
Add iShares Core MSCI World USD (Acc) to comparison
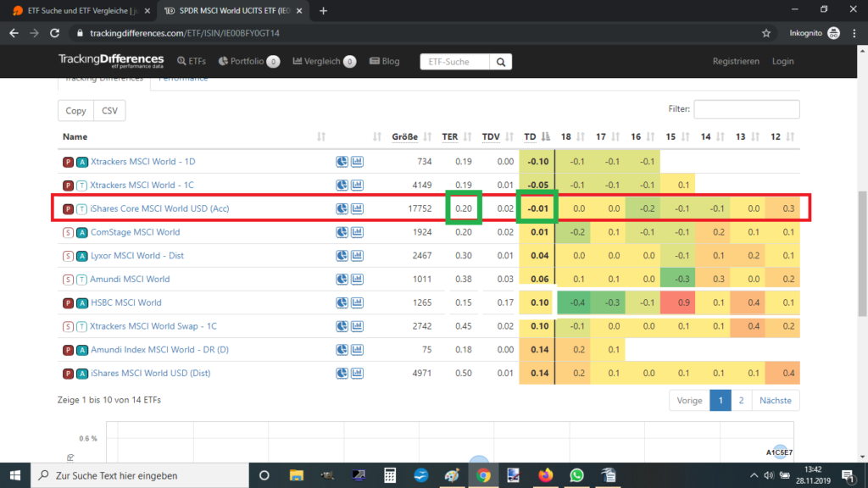click(357, 208)
